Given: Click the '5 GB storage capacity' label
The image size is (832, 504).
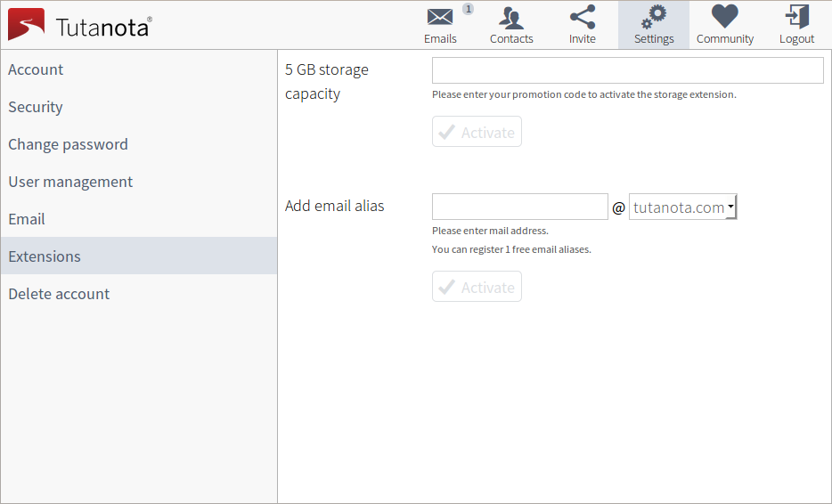Looking at the screenshot, I should click(x=326, y=82).
